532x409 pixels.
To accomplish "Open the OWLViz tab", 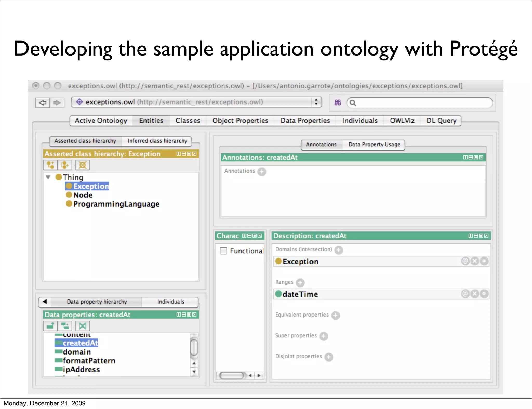I will pyautogui.click(x=402, y=121).
